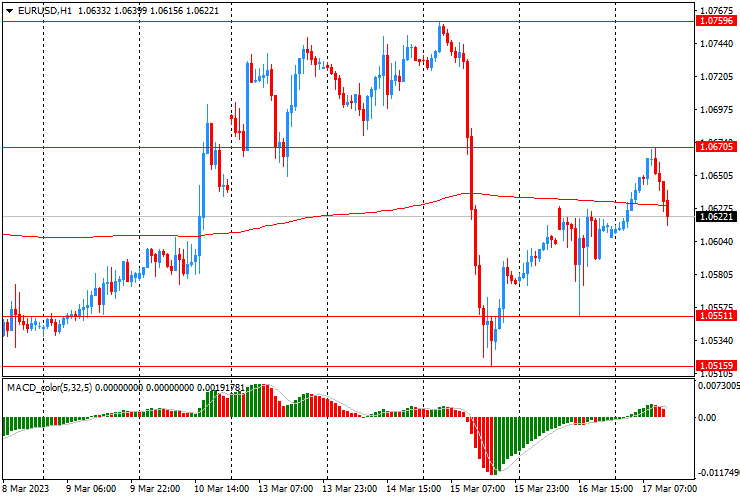This screenshot has width=740, height=500.
Task: Click the 10 Mar 14:00 time label
Action: (221, 488)
